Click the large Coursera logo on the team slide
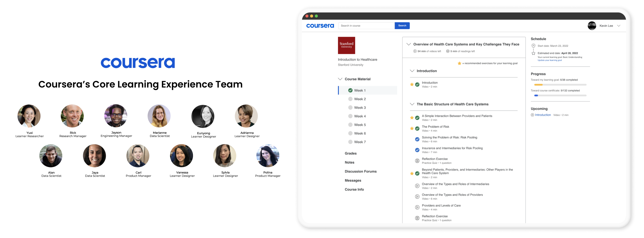 point(138,63)
